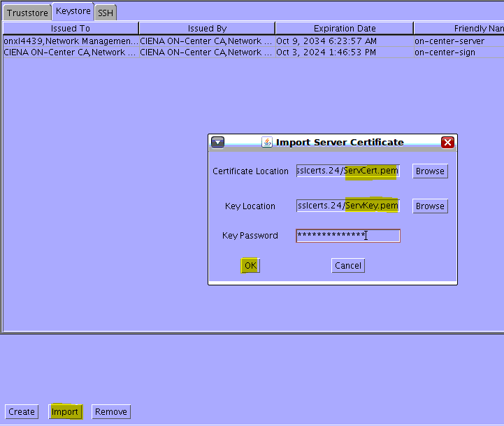
Task: Click the Key Password label
Action: (x=250, y=236)
